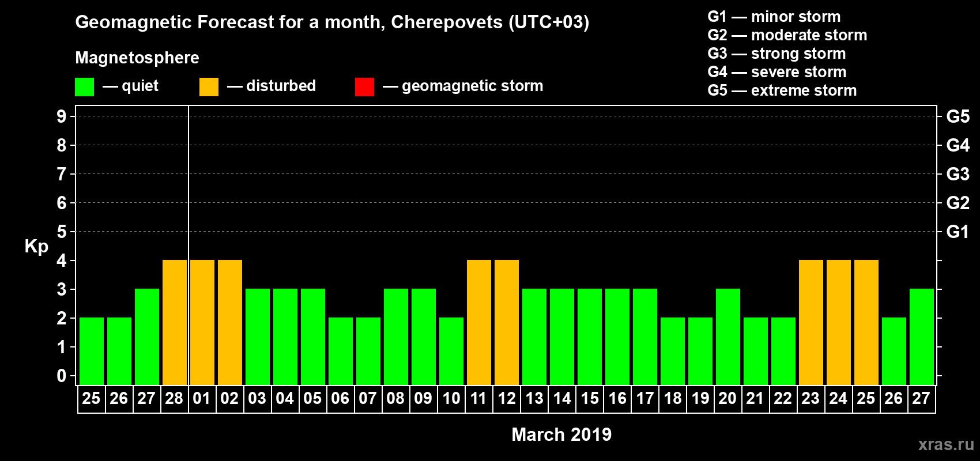Viewport: 980px width, 461px height.
Task: Click the 'G1 — minor storm' legend line
Action: click(x=774, y=17)
